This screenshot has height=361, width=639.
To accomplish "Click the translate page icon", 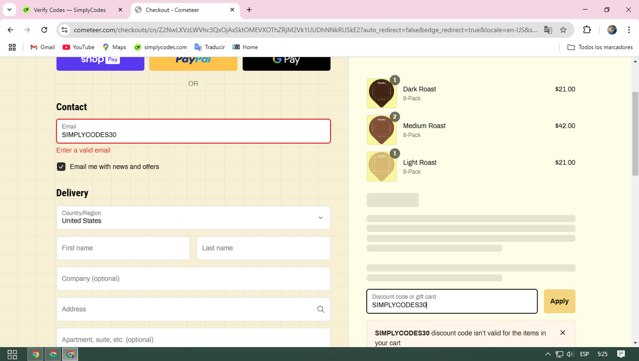I will 548,30.
